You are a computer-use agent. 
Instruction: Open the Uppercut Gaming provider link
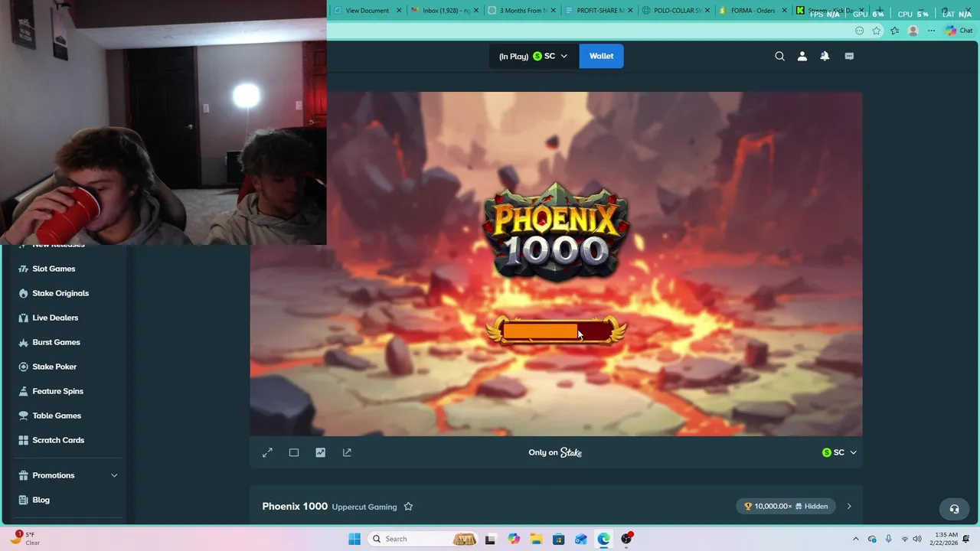[364, 507]
